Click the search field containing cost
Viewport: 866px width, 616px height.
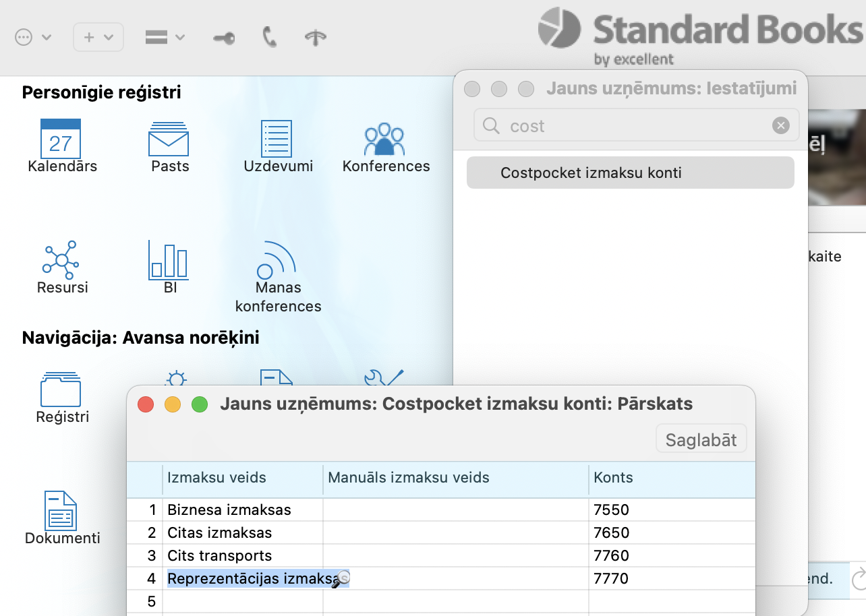coord(634,126)
